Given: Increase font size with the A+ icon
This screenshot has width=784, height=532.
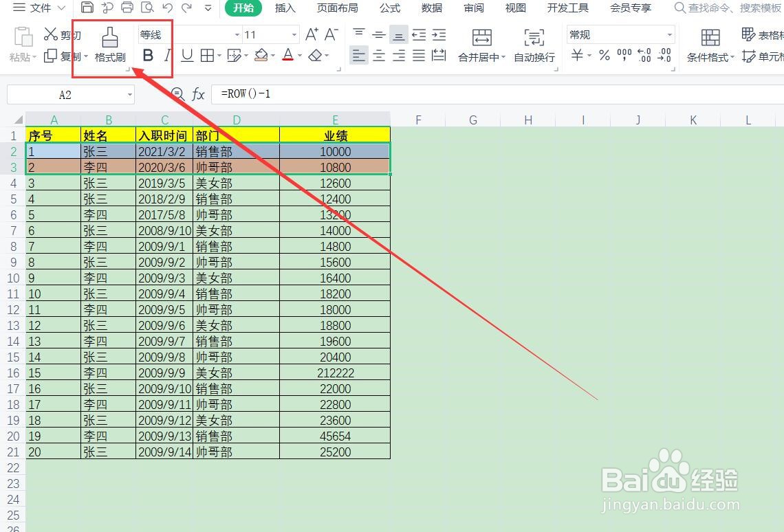Looking at the screenshot, I should [312, 34].
